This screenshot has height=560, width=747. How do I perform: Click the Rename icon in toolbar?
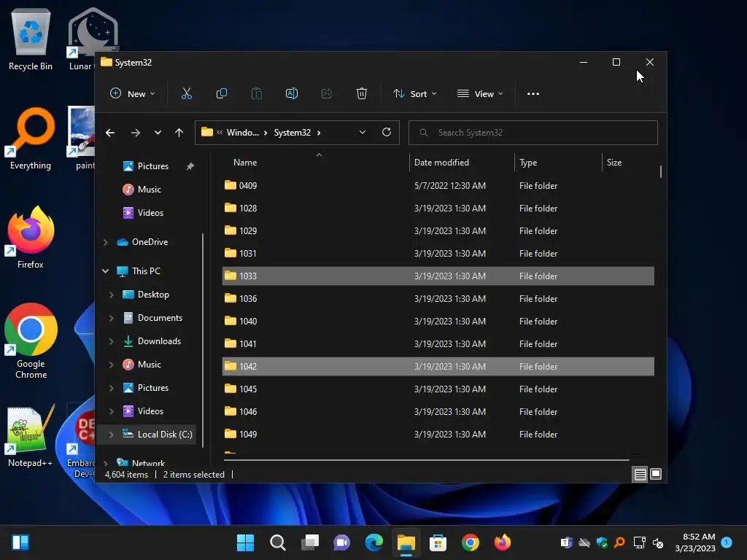[292, 94]
